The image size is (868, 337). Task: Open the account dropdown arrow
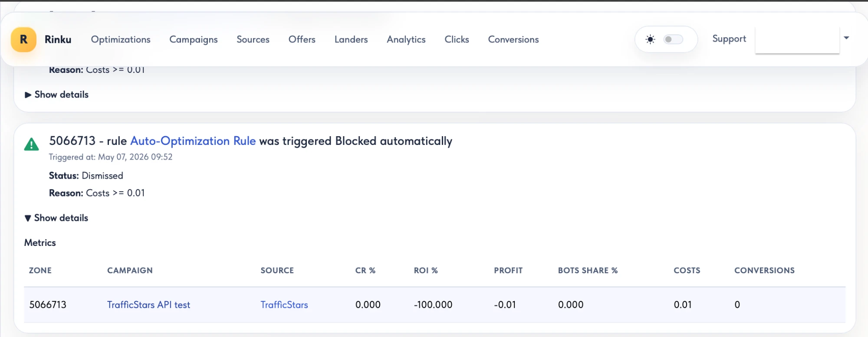click(x=846, y=38)
